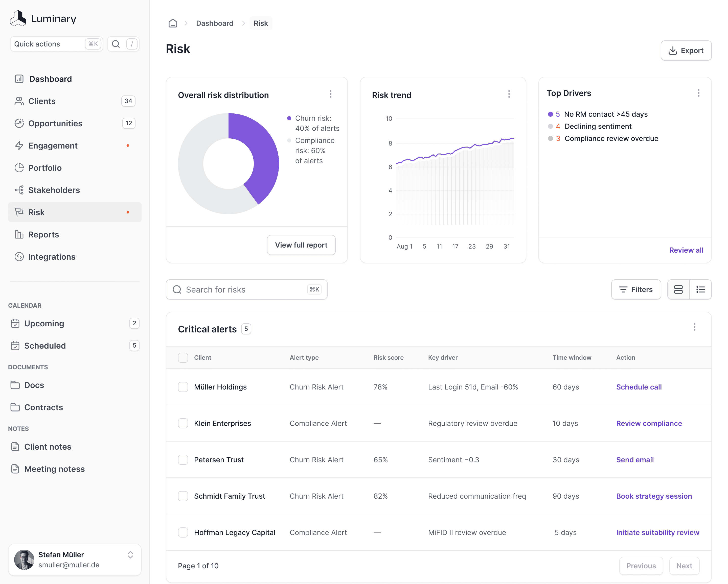Click the Luminary logo icon
The width and height of the screenshot is (728, 584).
click(x=18, y=18)
